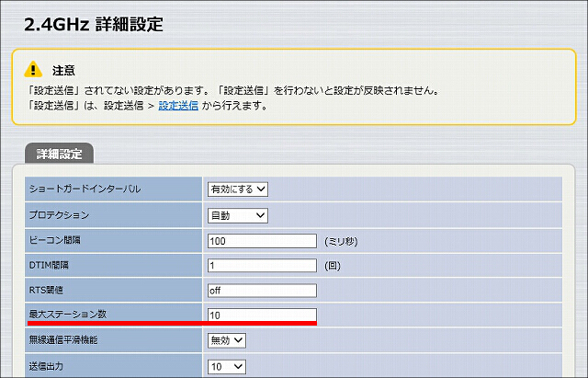The height and width of the screenshot is (378, 588).
Task: Click the RTS閾値 field showing off
Action: point(262,291)
